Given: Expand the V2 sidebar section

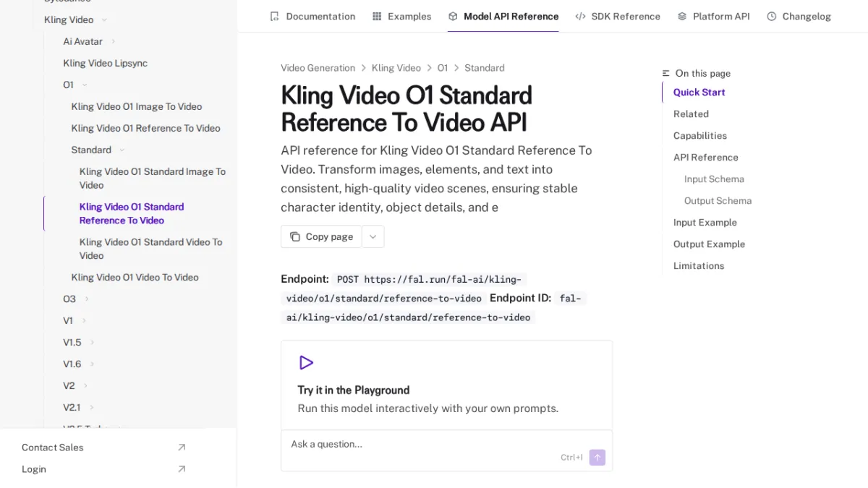Looking at the screenshot, I should (85, 385).
